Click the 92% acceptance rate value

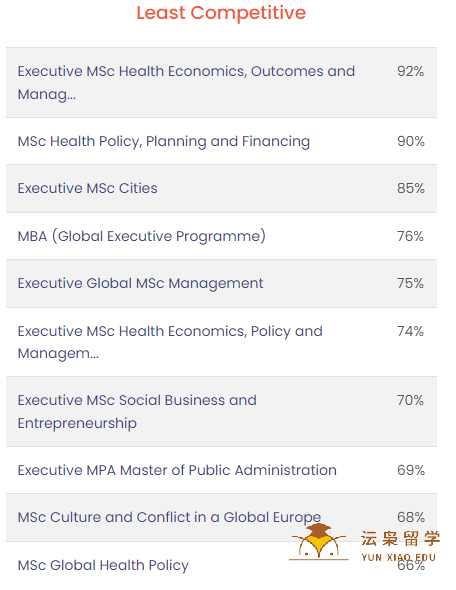pos(410,71)
